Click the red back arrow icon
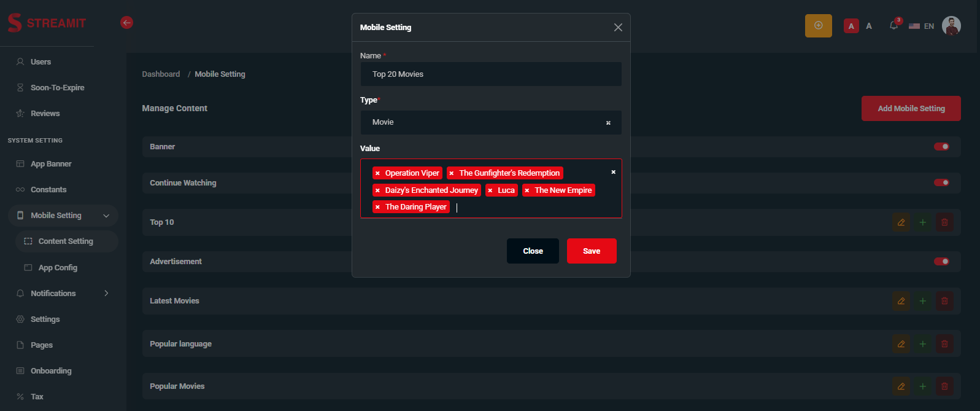 [x=127, y=23]
